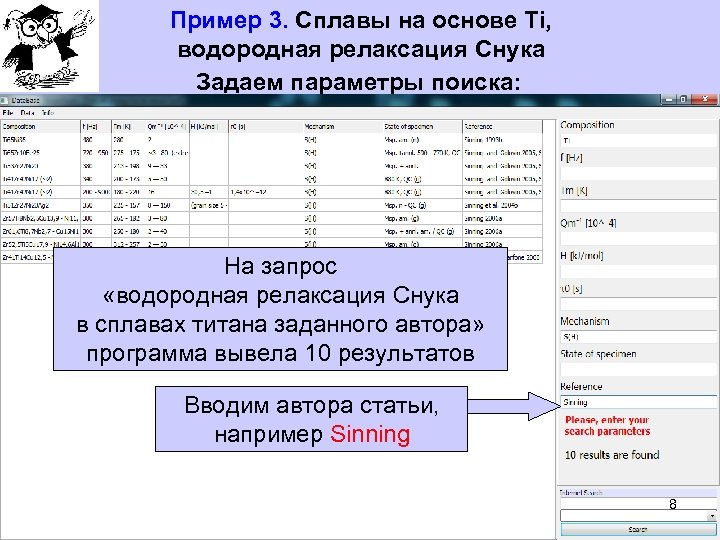
Task: Select the '(grain size' cell in H column
Action: 209,205
